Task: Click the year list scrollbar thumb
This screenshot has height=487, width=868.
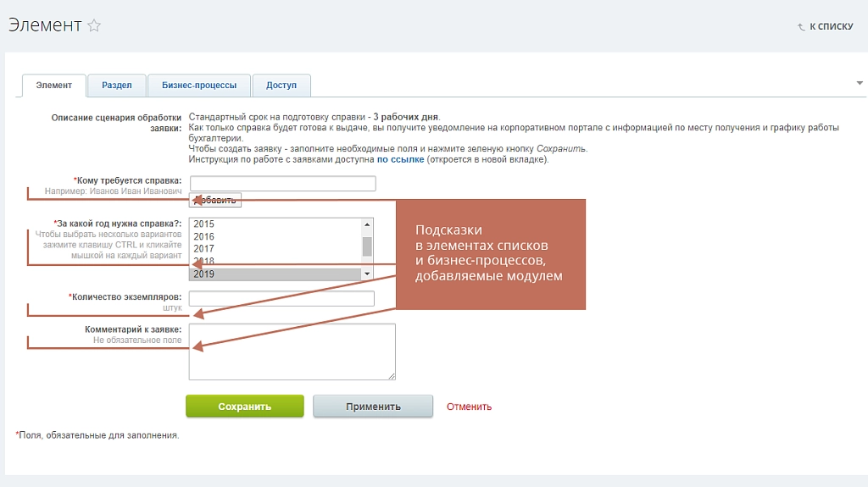Action: click(x=366, y=246)
